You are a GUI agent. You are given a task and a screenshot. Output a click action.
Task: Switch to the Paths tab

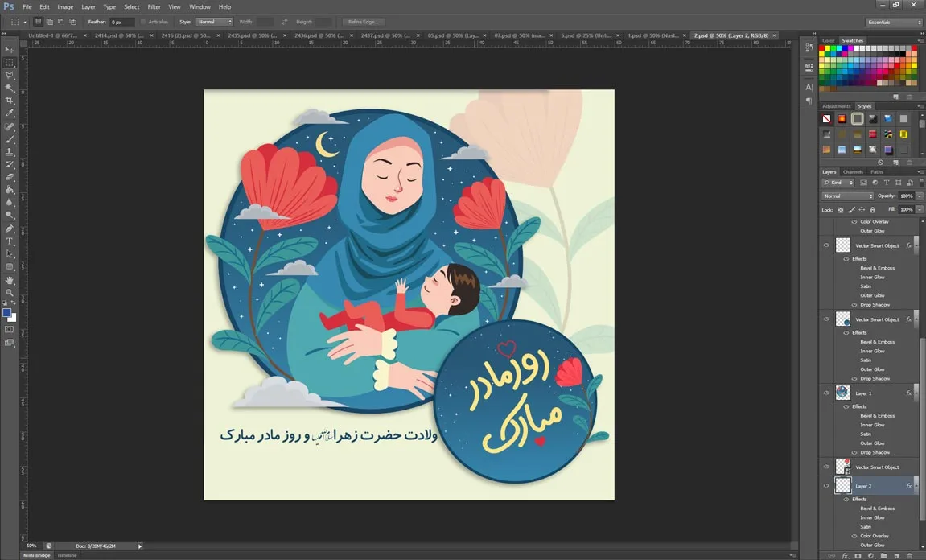tap(877, 172)
